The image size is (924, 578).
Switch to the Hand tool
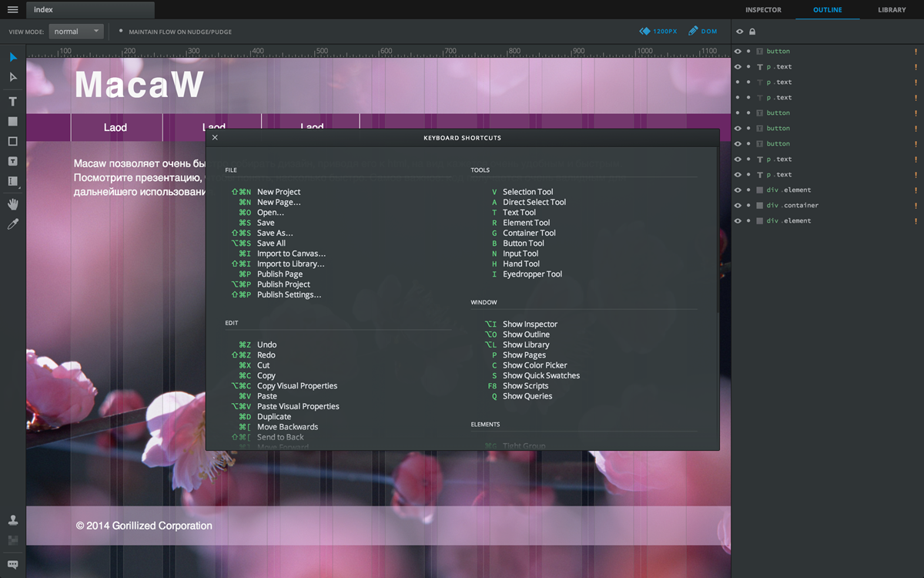(x=13, y=204)
